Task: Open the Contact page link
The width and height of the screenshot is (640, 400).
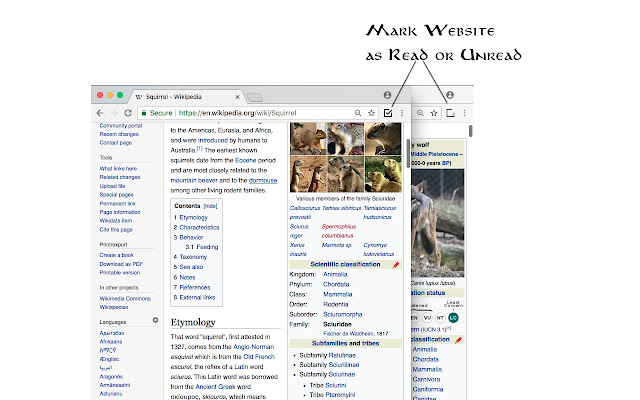Action: pyautogui.click(x=116, y=143)
